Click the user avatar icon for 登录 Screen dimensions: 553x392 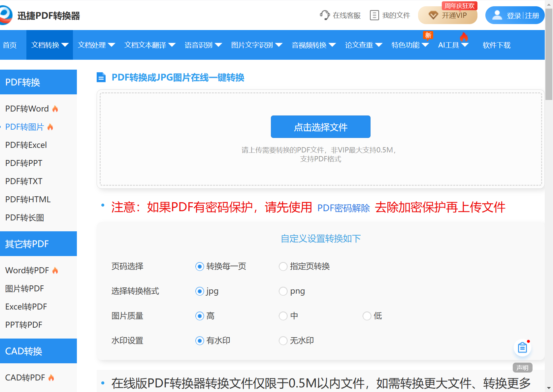(x=497, y=15)
